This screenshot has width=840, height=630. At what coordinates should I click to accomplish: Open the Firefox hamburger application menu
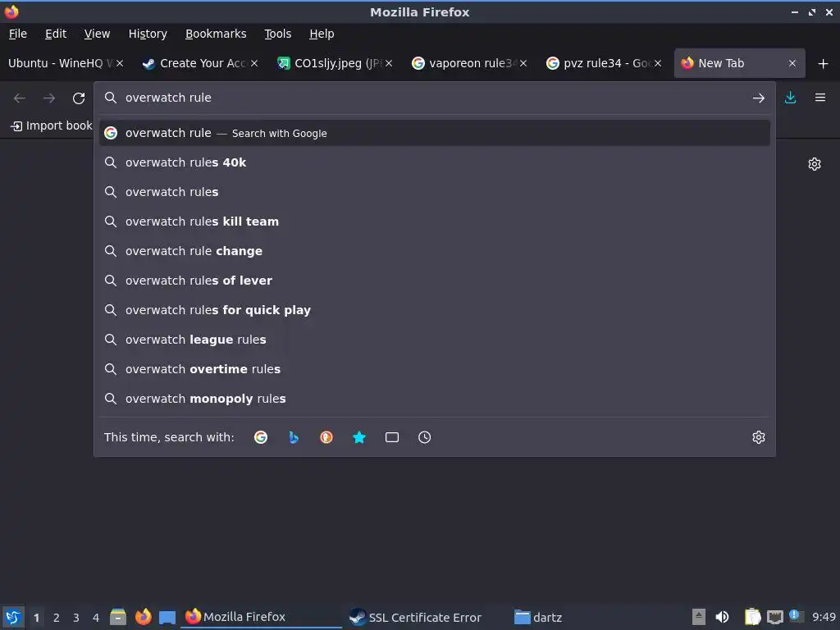[x=820, y=98]
